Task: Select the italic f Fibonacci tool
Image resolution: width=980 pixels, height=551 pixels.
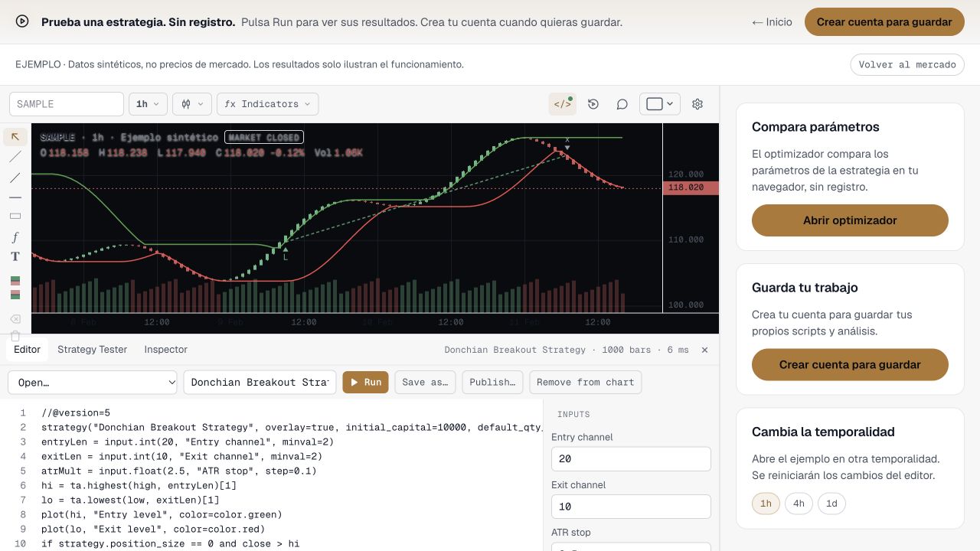Action: pos(15,236)
